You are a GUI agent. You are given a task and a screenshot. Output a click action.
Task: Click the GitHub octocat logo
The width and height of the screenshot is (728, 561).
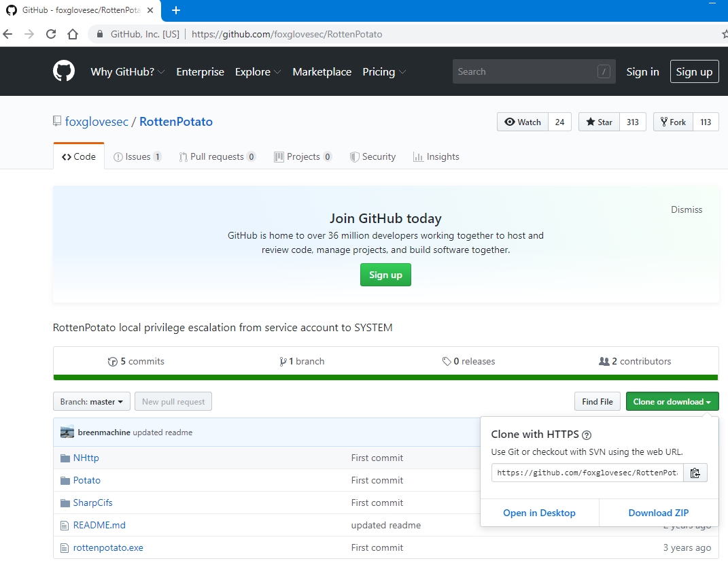pos(64,71)
